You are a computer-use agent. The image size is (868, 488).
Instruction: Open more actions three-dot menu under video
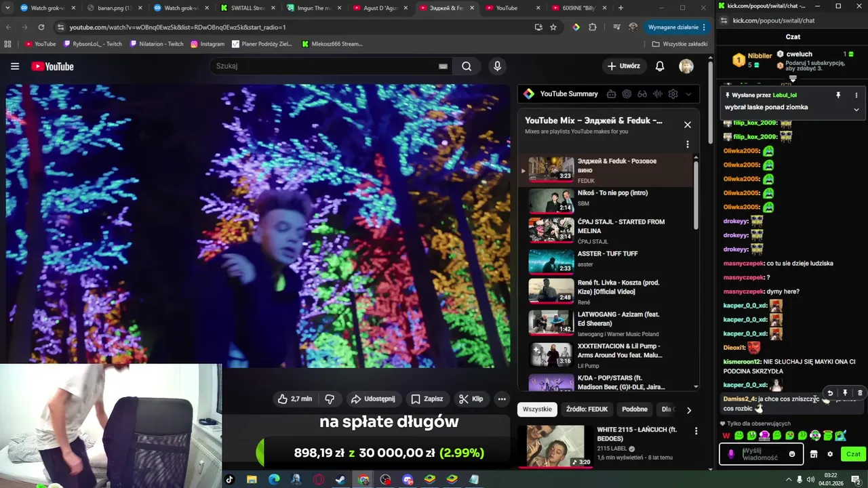coord(502,399)
